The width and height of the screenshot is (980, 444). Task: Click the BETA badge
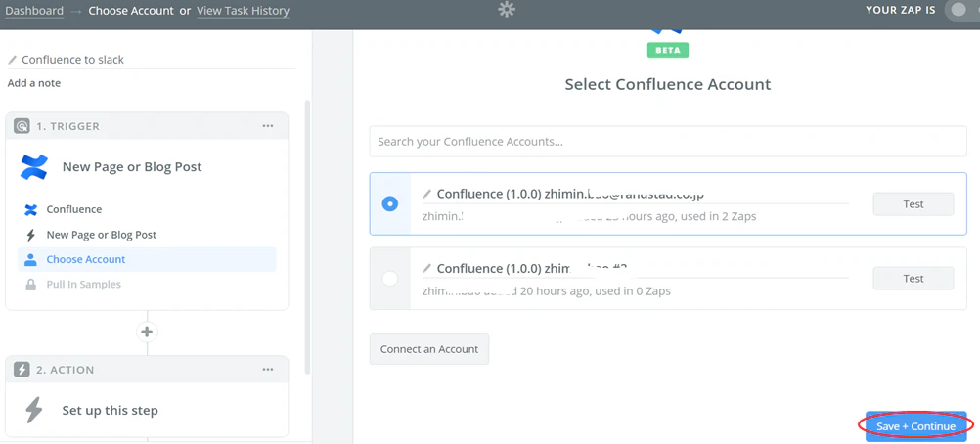(x=667, y=50)
